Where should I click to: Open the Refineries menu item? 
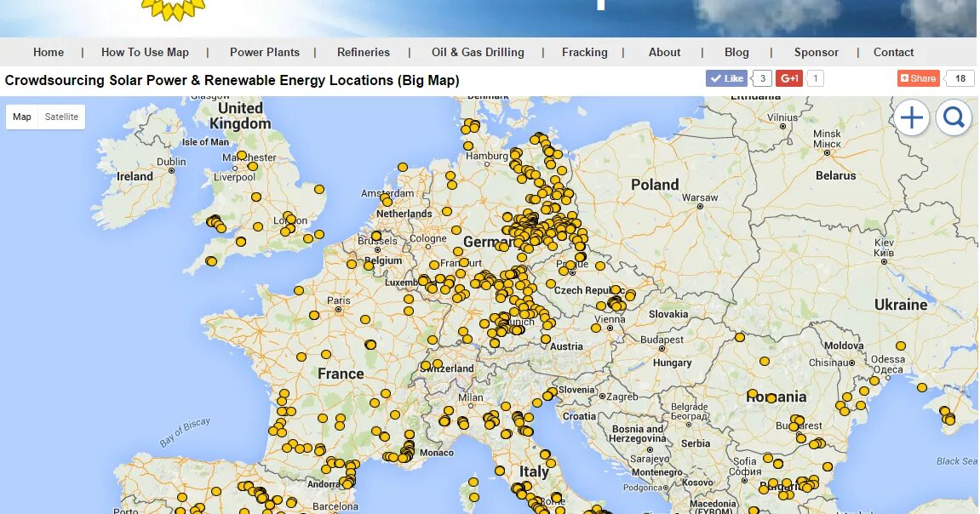click(x=363, y=53)
